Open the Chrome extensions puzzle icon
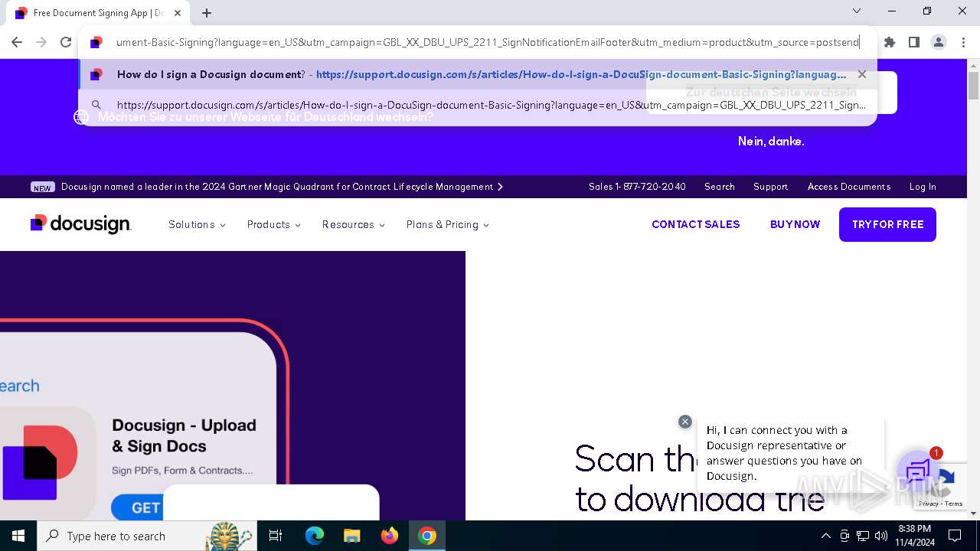Screen dimensions: 980x551 (x=890, y=42)
